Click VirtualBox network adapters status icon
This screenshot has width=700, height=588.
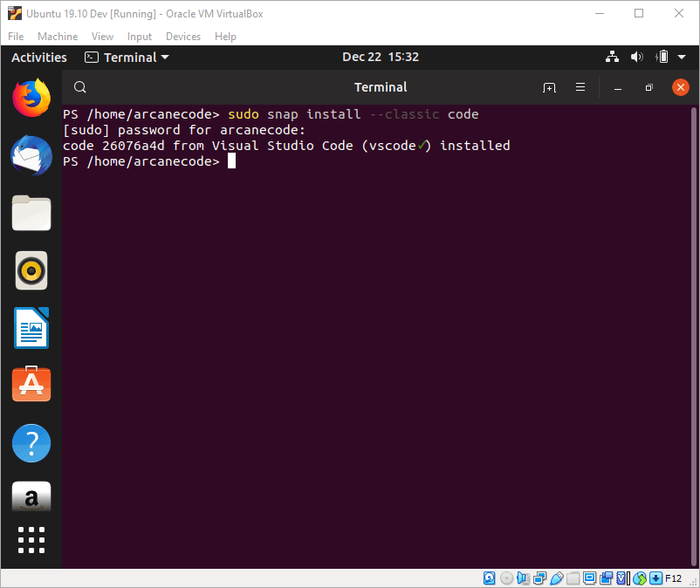point(539,578)
